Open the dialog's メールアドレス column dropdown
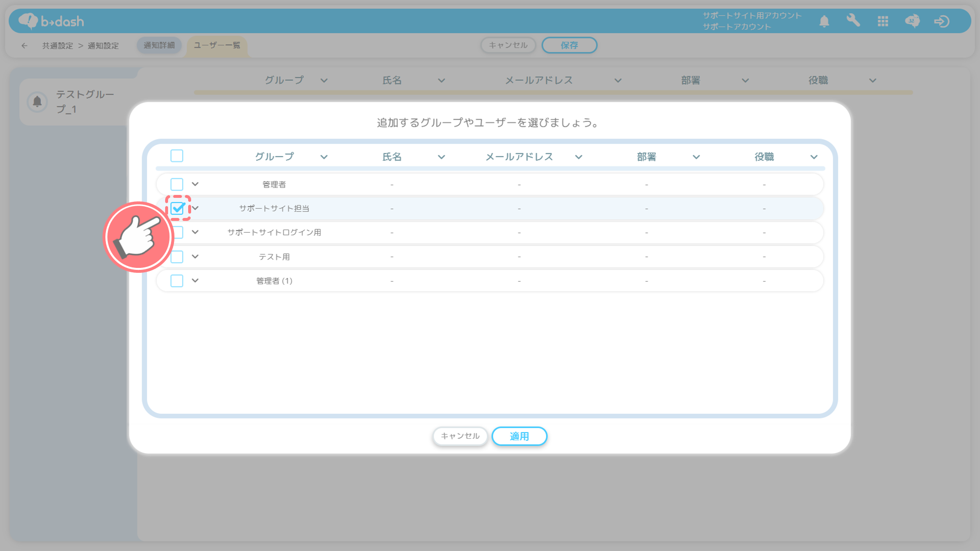Image resolution: width=980 pixels, height=551 pixels. pos(579,157)
